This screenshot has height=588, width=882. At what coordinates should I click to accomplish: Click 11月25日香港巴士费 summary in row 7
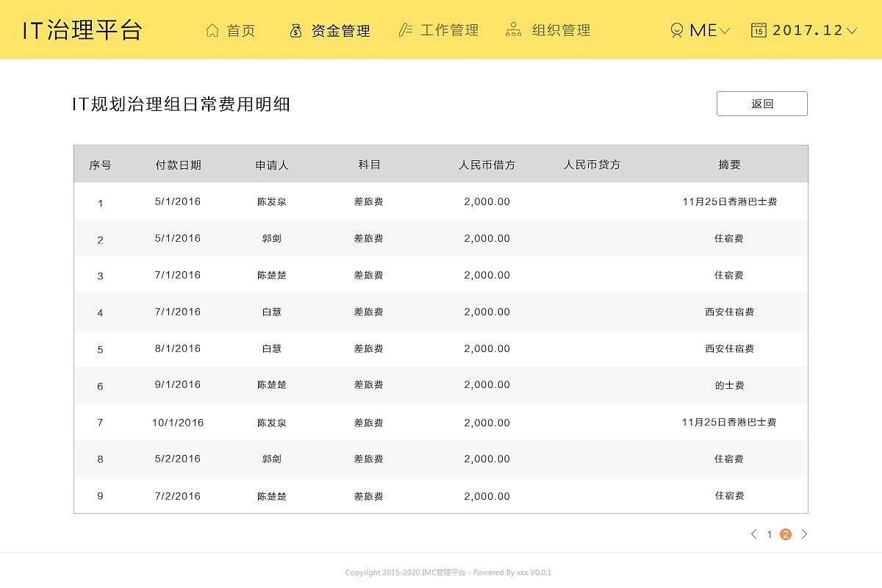click(730, 422)
